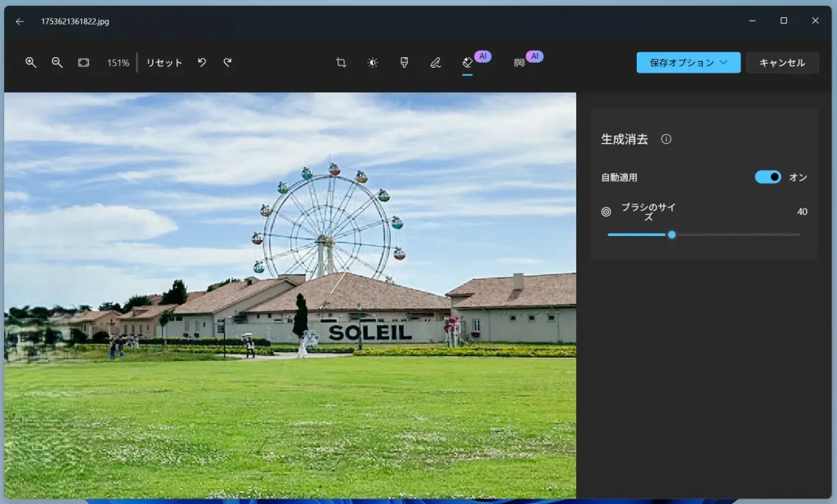Select the generative erase tool
Image resolution: width=837 pixels, height=504 pixels.
(468, 62)
